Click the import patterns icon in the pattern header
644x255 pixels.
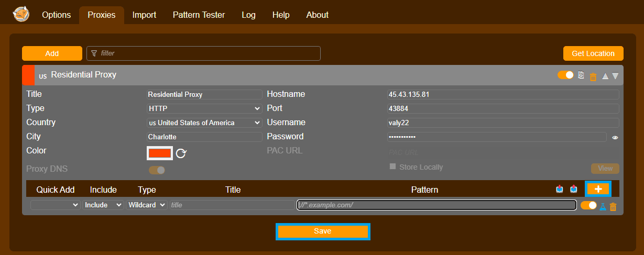click(x=560, y=189)
